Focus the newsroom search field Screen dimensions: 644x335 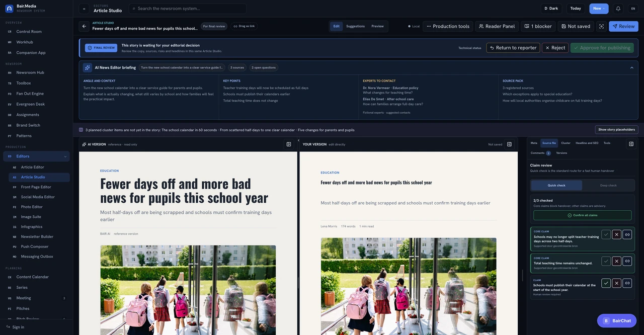[188, 9]
